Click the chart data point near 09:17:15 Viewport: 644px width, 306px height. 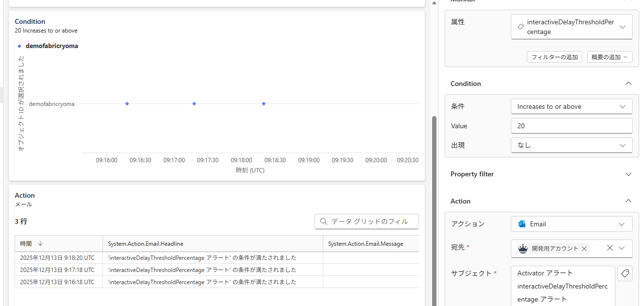194,103
